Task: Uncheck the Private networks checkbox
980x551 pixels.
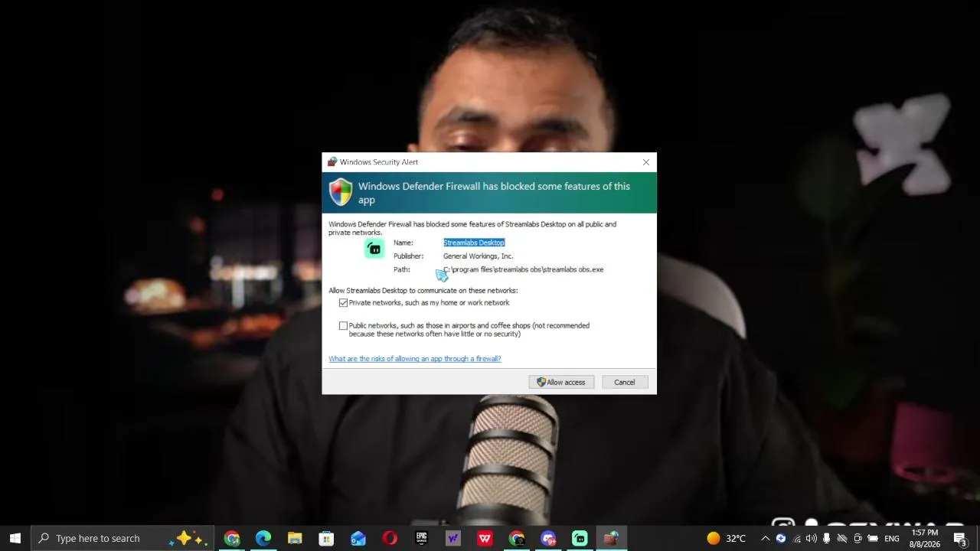Action: tap(343, 303)
